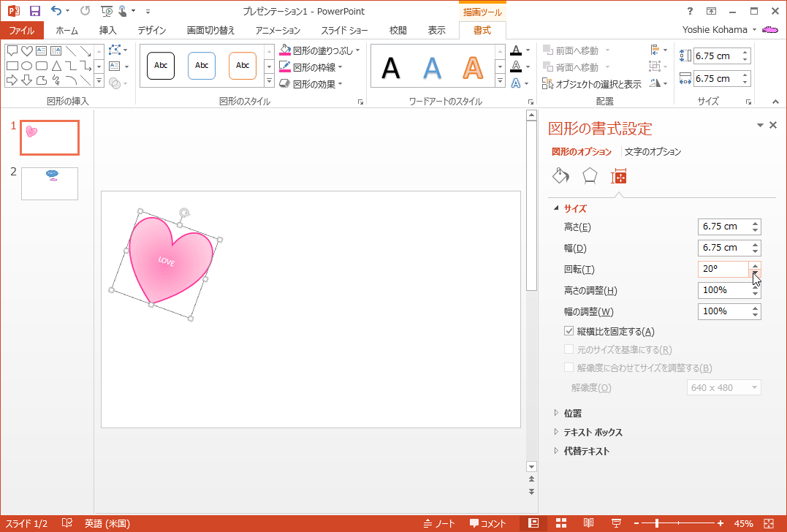
Task: Expand the shape styles gallery more button
Action: [x=270, y=80]
